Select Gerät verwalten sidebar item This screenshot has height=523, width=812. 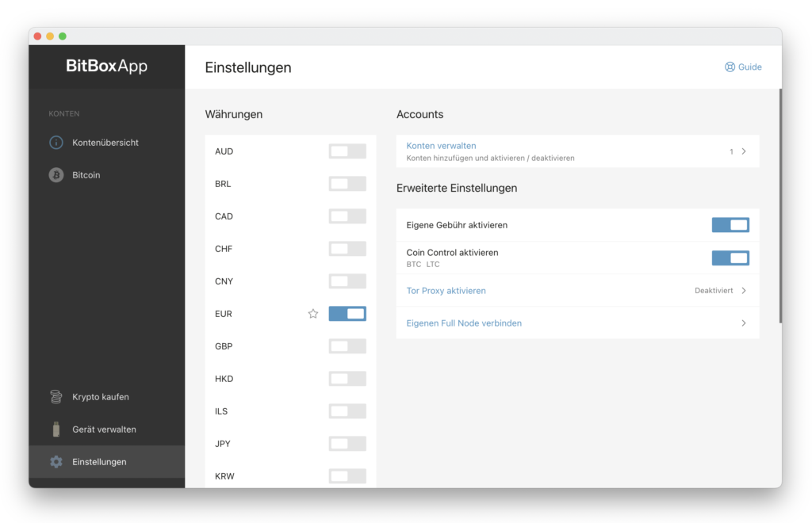click(x=104, y=429)
